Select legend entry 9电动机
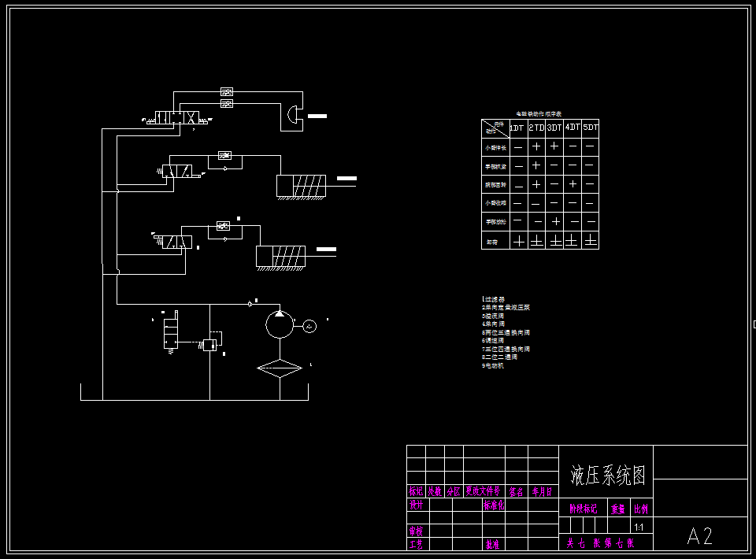 [x=493, y=366]
